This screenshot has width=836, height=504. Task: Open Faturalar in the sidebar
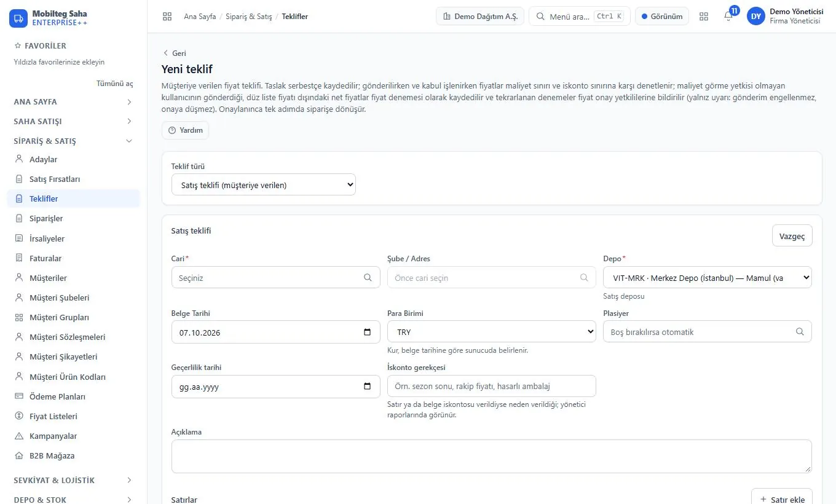pos(73,258)
